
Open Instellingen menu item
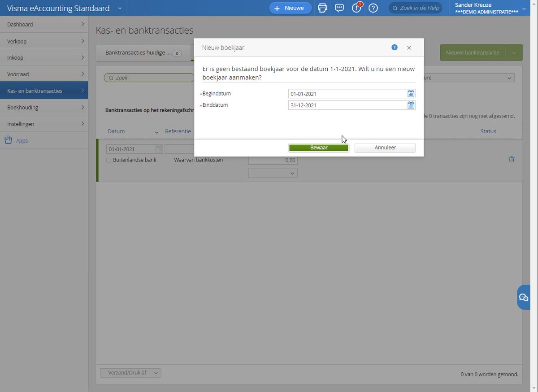pos(44,124)
